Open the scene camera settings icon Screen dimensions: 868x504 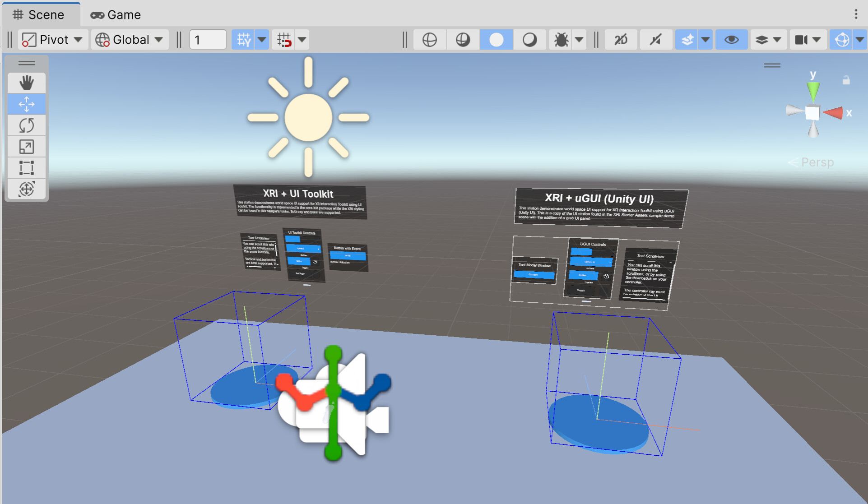point(803,39)
